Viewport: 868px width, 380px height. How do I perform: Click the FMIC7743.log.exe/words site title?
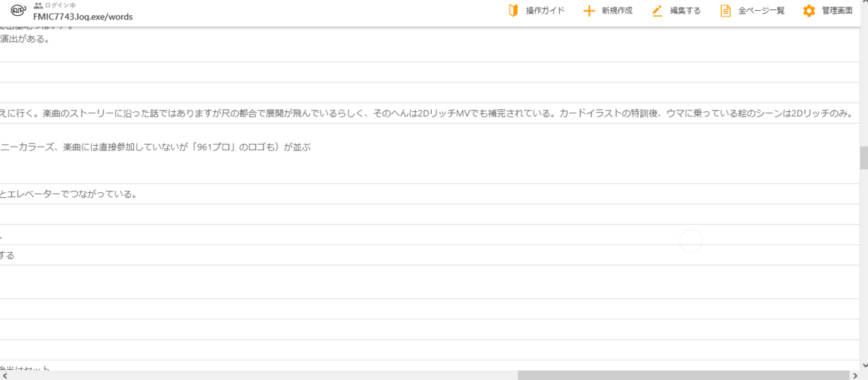click(82, 17)
